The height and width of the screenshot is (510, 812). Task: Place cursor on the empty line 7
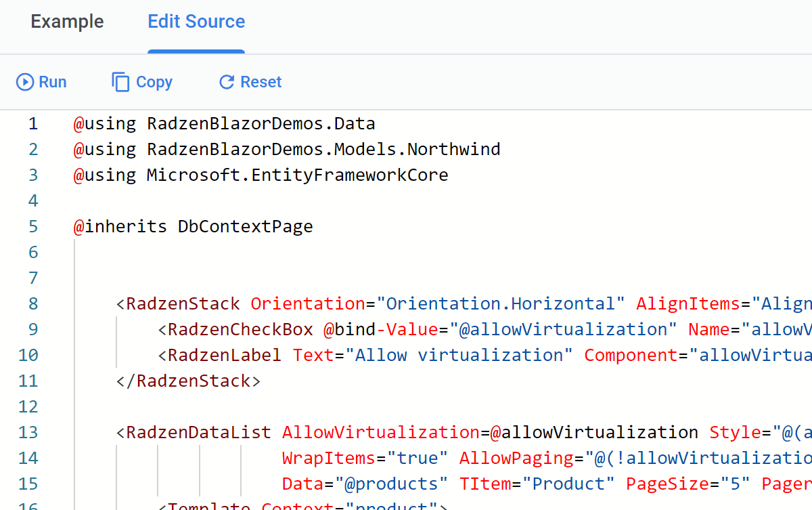135,278
